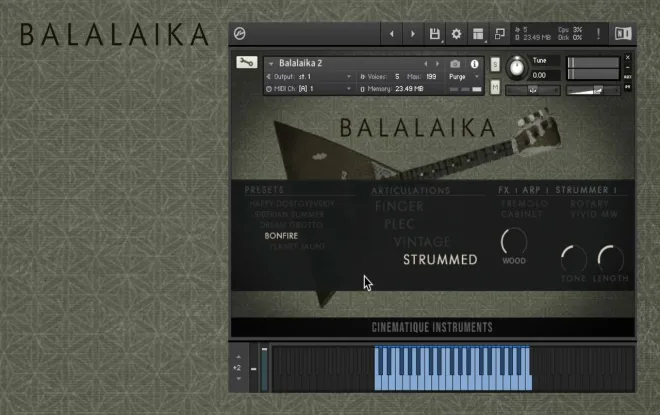Click the Max voices 199 value
This screenshot has width=660, height=415.
point(431,77)
